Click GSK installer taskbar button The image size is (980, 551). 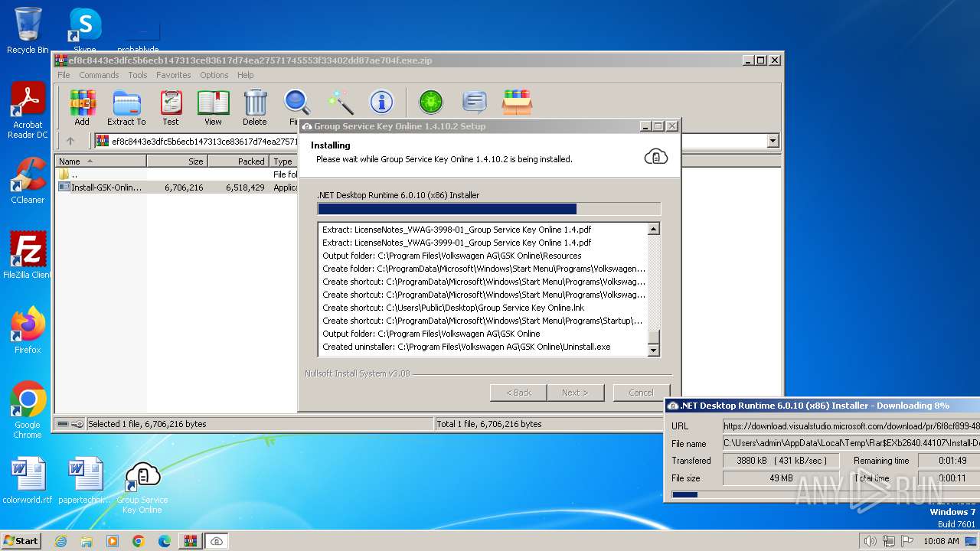[x=217, y=541]
